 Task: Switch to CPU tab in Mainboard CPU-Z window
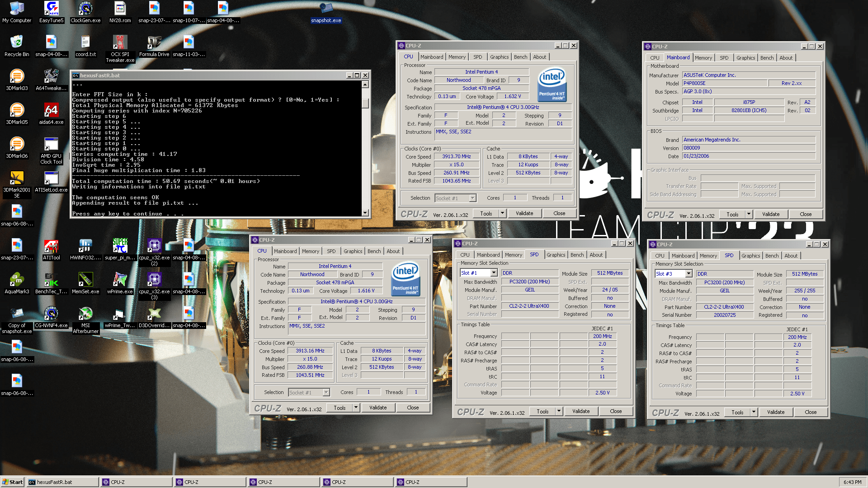point(655,58)
